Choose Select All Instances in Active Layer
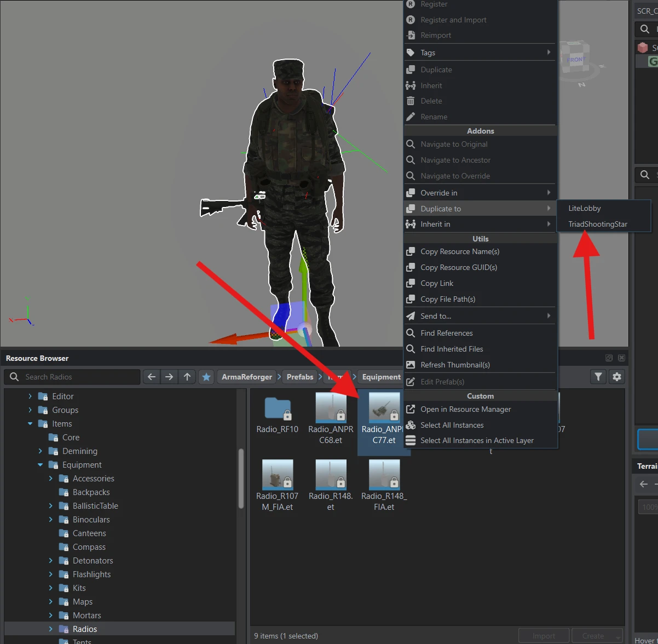 pos(480,440)
